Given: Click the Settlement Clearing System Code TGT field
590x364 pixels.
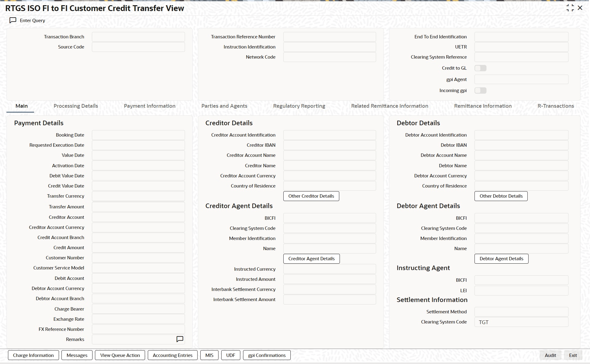Looking at the screenshot, I should click(521, 322).
